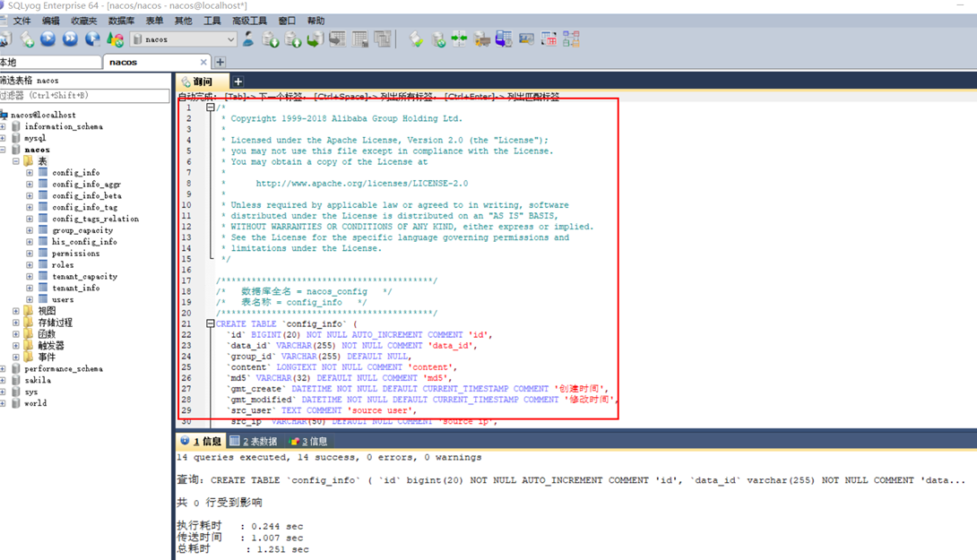Open the 文件 menu
This screenshot has width=977, height=560.
pos(22,21)
